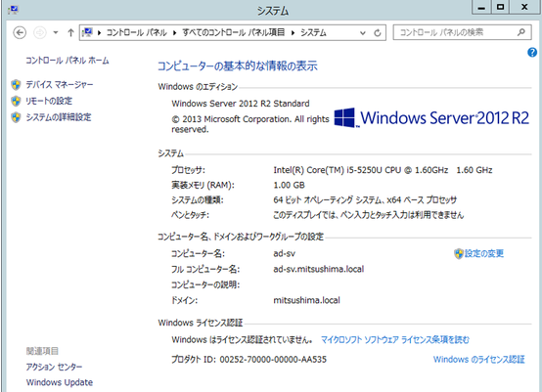Open コントロール パネル ホーム link

pyautogui.click(x=68, y=61)
